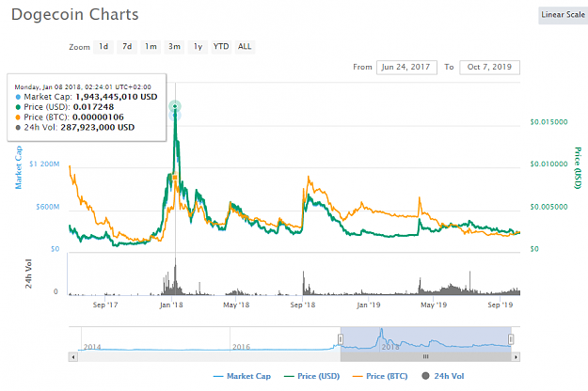Select the 1d zoom range
This screenshot has width=588, height=391.
click(x=103, y=47)
